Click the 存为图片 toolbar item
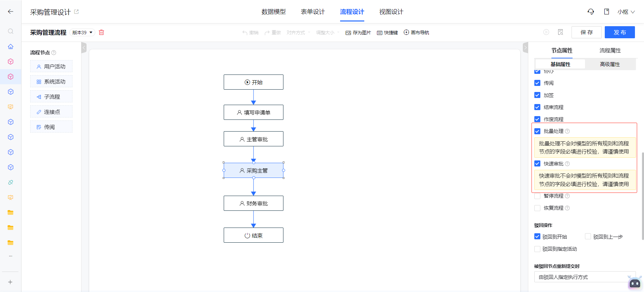Image resolution: width=644 pixels, height=292 pixels. pyautogui.click(x=358, y=33)
